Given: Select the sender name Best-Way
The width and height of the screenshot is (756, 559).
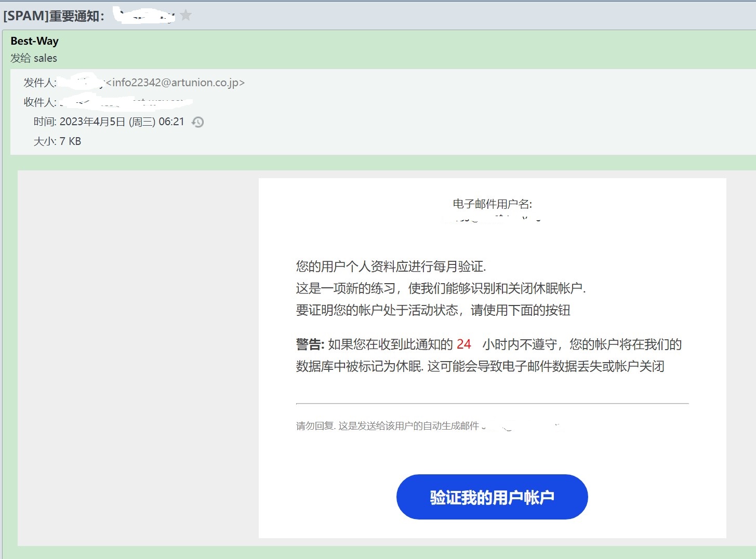Looking at the screenshot, I should [x=34, y=41].
